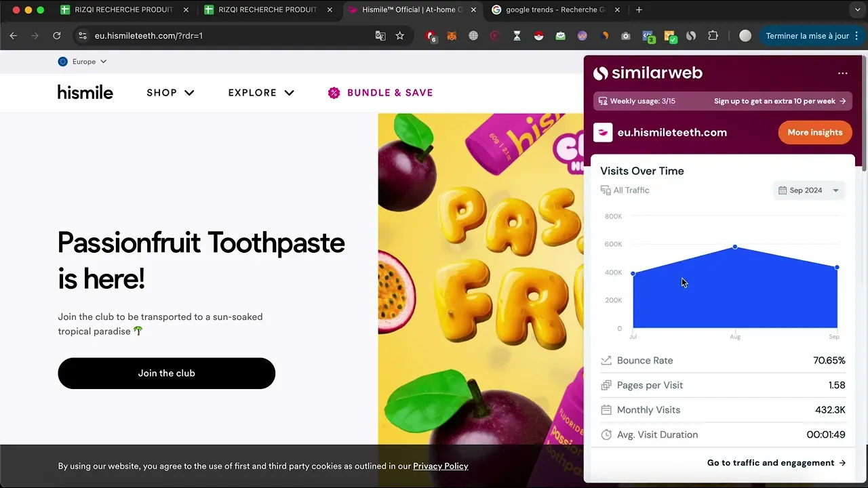Select the Hismile Official tab
Image resolution: width=868 pixels, height=488 pixels.
pyautogui.click(x=414, y=10)
